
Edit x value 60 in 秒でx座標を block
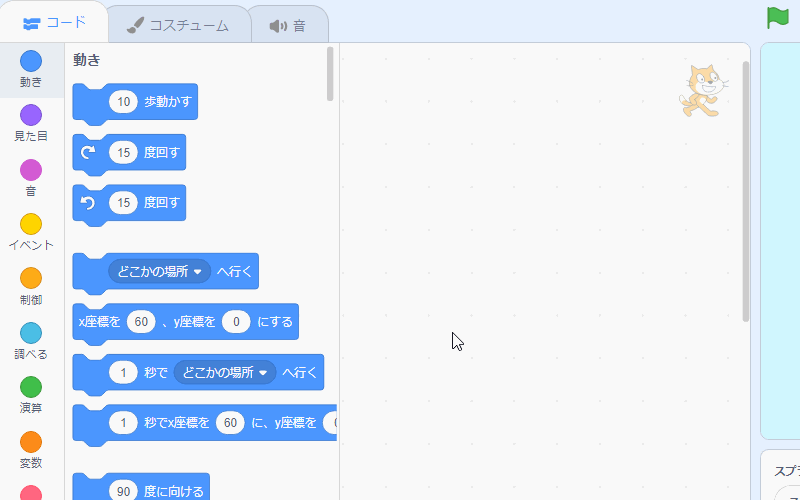[x=230, y=423]
